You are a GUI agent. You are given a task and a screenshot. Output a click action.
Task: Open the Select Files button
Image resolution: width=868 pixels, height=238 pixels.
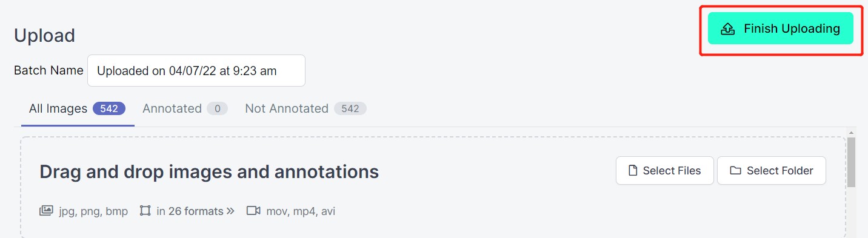click(x=664, y=171)
